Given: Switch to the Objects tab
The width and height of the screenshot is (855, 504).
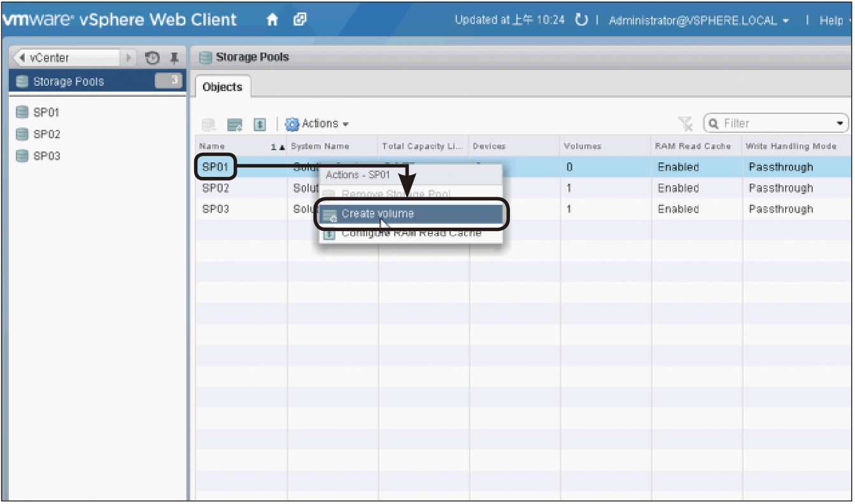Looking at the screenshot, I should coord(222,87).
